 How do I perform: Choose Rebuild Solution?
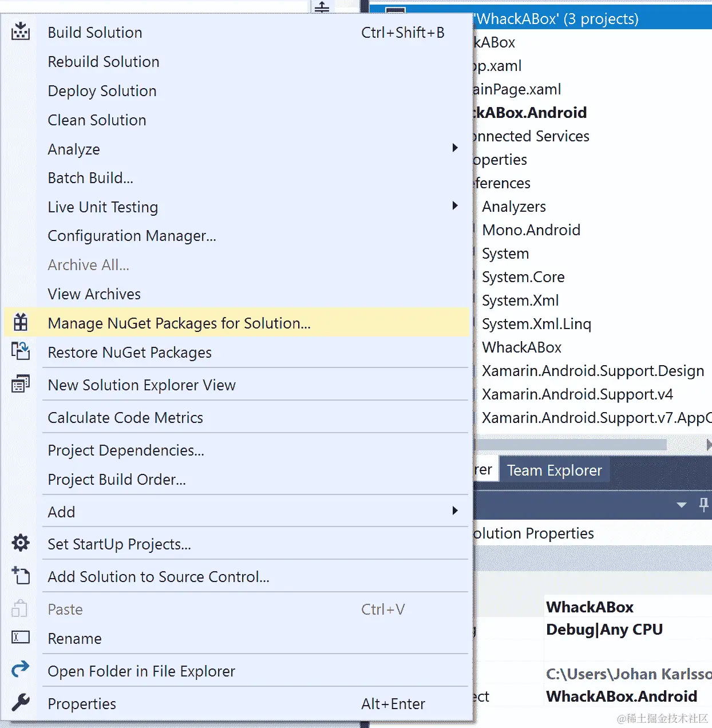236,62
